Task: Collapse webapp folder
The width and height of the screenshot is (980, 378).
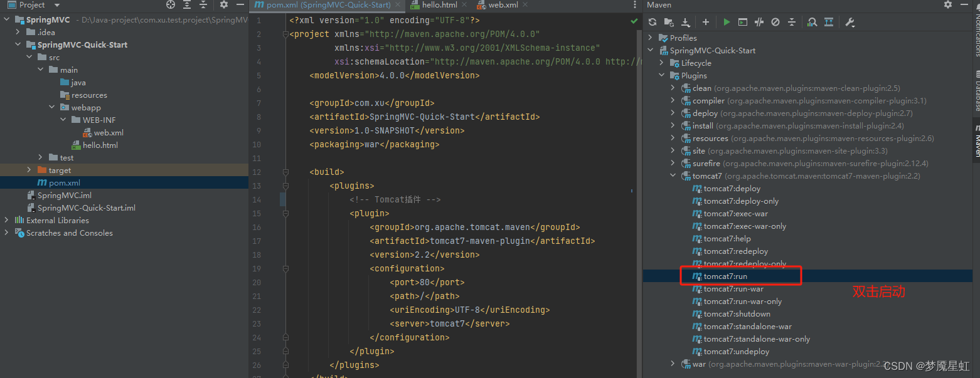Action: point(52,107)
